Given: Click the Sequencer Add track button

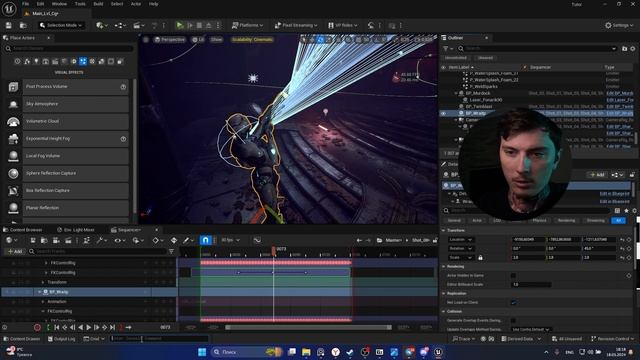Looking at the screenshot, I should [x=15, y=251].
